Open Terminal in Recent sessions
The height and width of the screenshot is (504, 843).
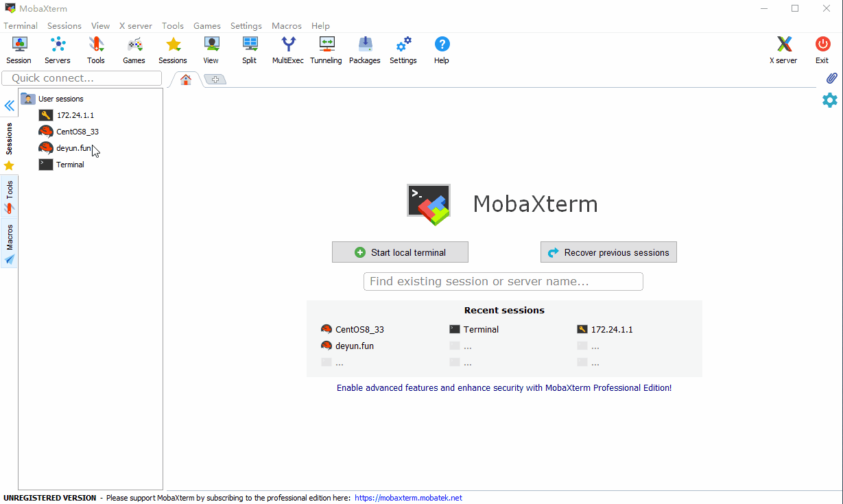tap(474, 330)
